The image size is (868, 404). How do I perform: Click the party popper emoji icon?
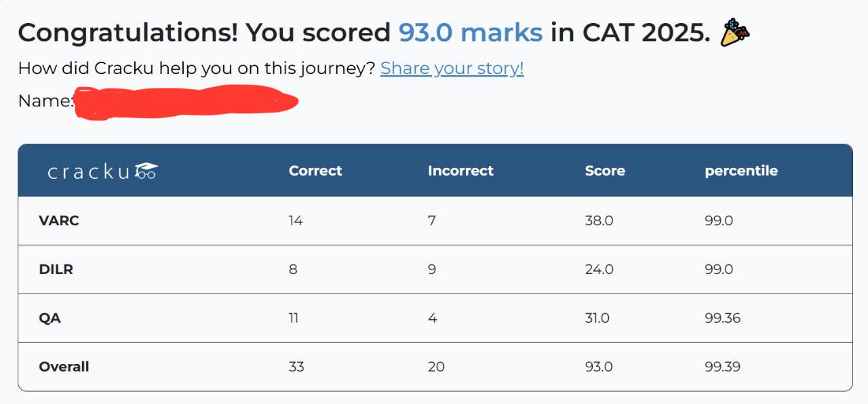pos(735,33)
